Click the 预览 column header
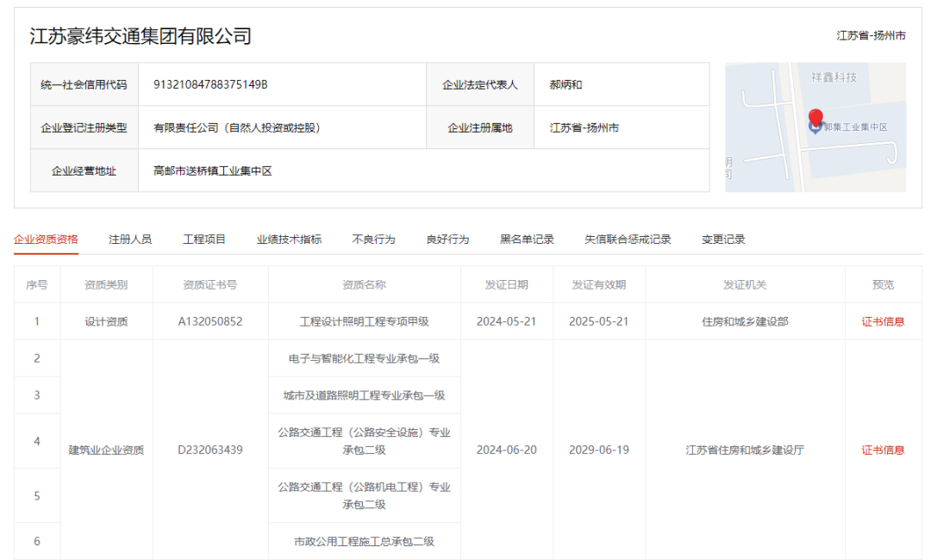The image size is (931, 560). point(883,285)
